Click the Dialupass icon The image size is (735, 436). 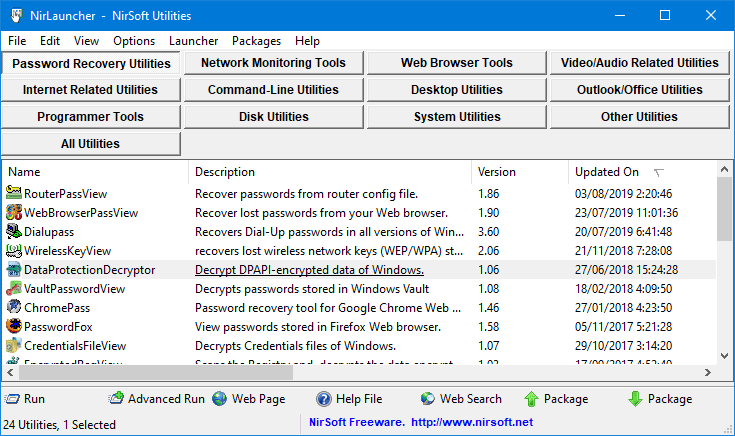coord(14,231)
